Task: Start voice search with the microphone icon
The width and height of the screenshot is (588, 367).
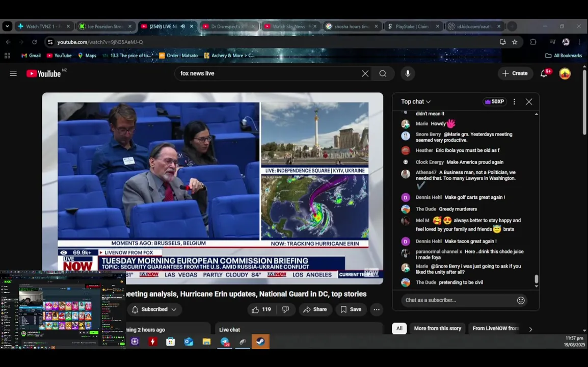Action: pos(408,73)
